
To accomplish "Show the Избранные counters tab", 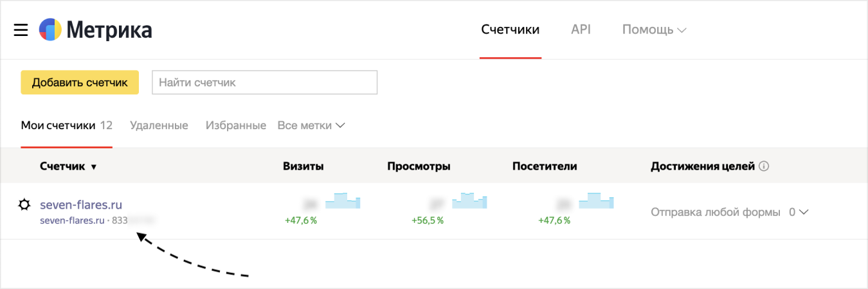I will (236, 125).
